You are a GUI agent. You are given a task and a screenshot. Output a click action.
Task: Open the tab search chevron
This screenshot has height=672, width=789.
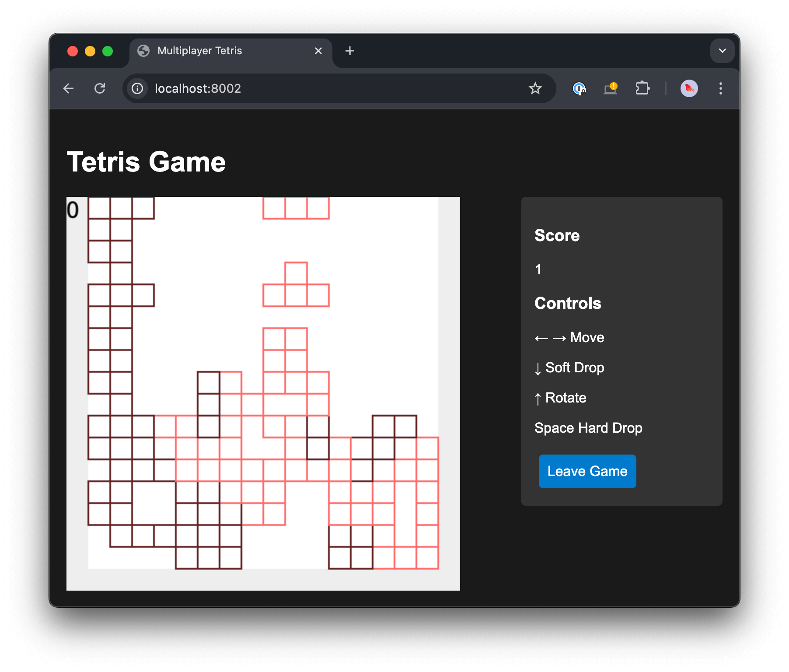click(722, 51)
